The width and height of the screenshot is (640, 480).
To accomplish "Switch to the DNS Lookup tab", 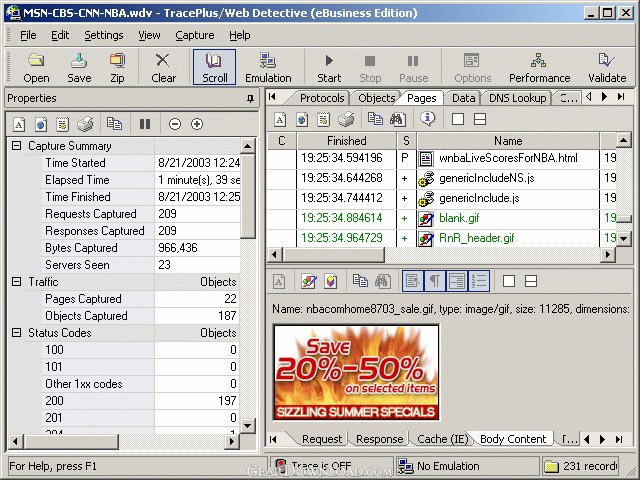I will [x=517, y=98].
